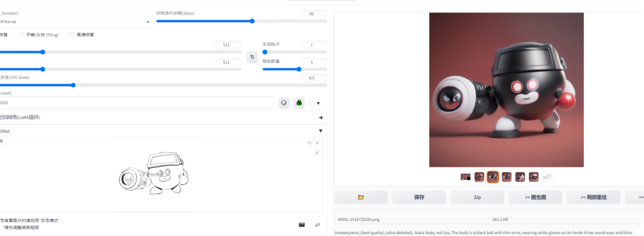Viewport: 644px width, 236px height.
Task: Open the sampler dropdown showing Karras
Action: coord(76,22)
